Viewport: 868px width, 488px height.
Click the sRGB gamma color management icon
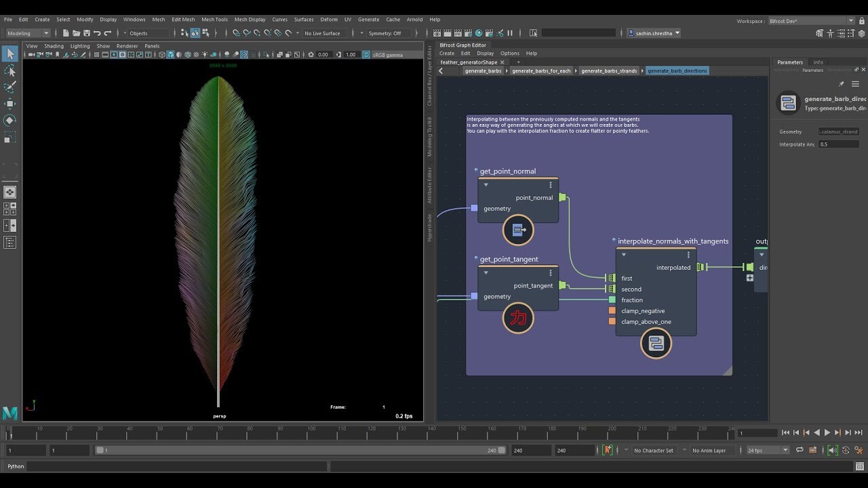point(366,55)
